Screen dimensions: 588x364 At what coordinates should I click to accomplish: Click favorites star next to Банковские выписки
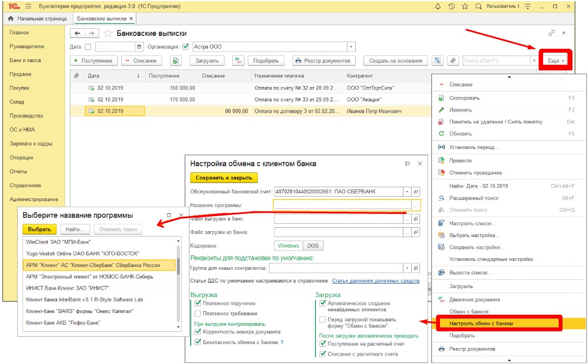coord(108,33)
